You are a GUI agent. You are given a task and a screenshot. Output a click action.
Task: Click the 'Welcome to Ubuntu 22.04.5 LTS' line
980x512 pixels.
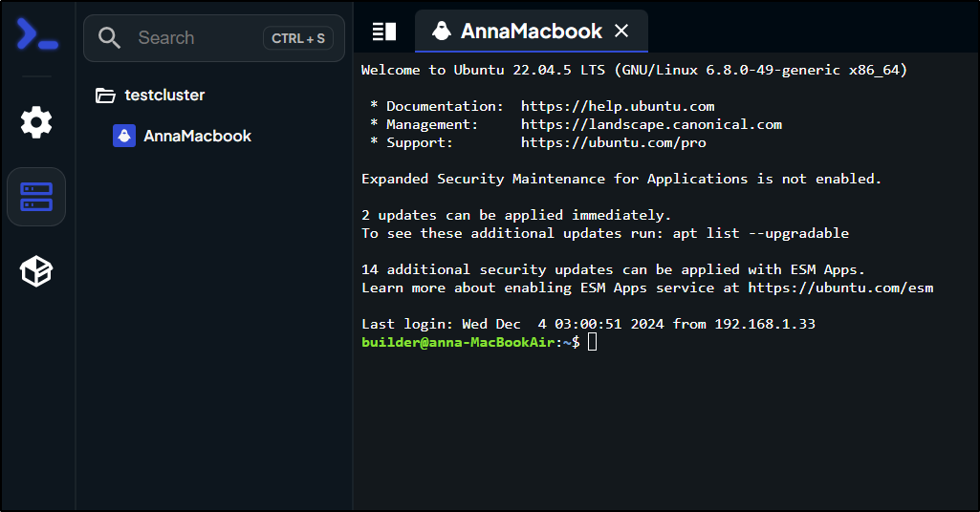[x=635, y=70]
